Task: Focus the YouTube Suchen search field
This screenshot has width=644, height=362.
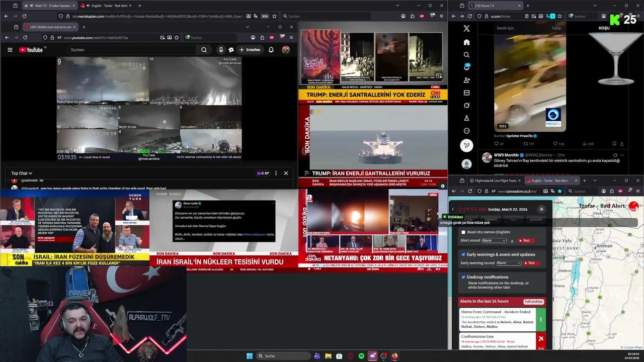Action: click(x=131, y=50)
